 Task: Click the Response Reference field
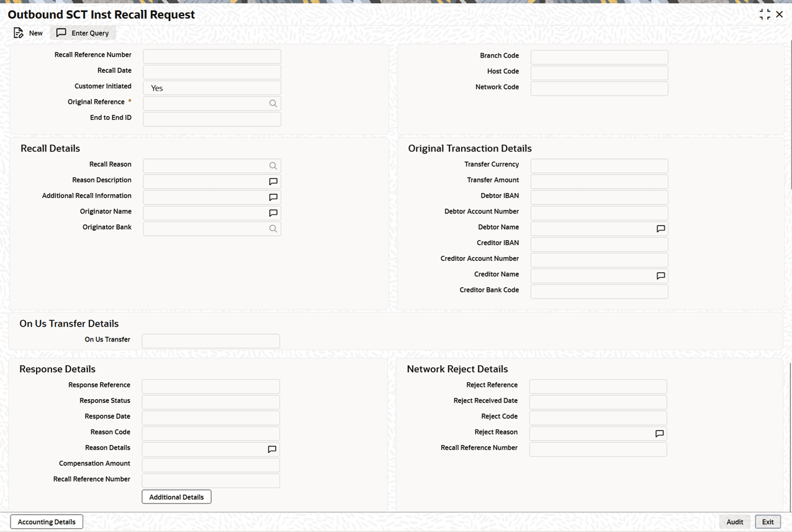210,387
